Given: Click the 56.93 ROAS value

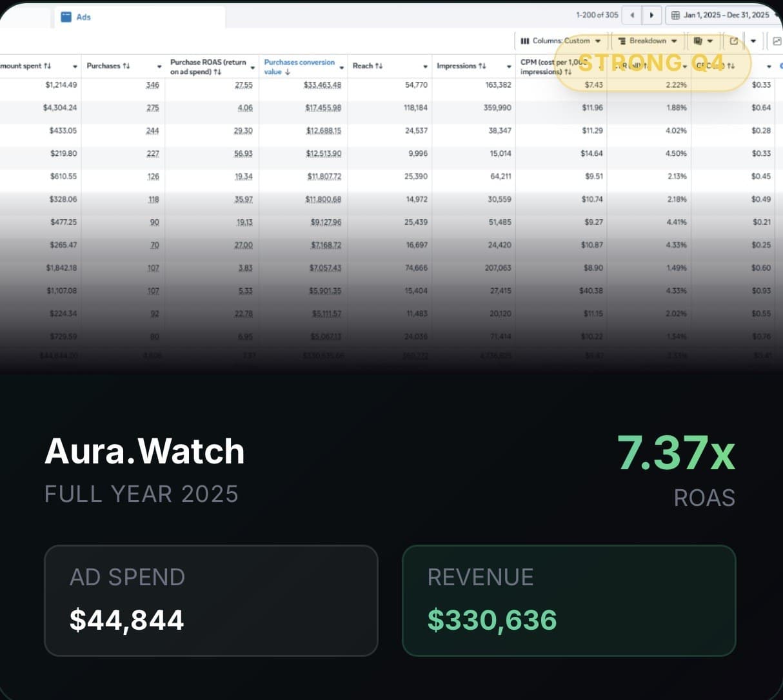Looking at the screenshot, I should click(x=244, y=153).
